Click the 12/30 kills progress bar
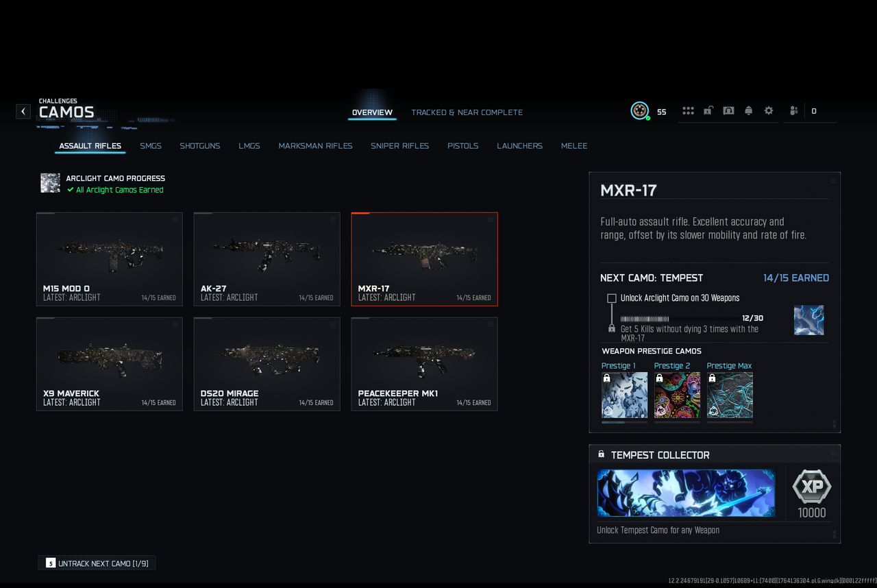877x588 pixels. [680, 319]
